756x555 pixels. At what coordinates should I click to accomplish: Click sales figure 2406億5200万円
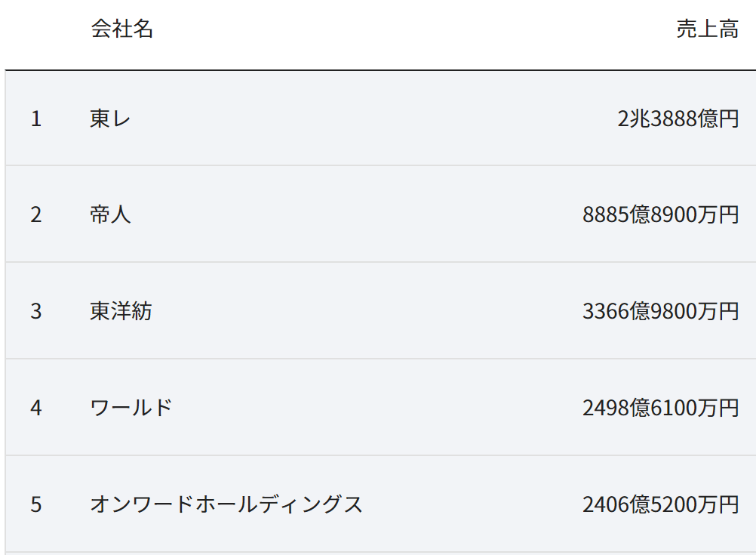click(x=660, y=504)
